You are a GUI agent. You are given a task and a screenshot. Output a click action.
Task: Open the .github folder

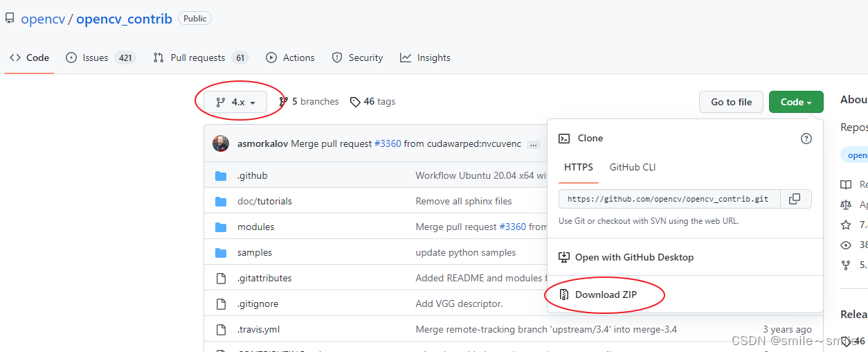(252, 176)
